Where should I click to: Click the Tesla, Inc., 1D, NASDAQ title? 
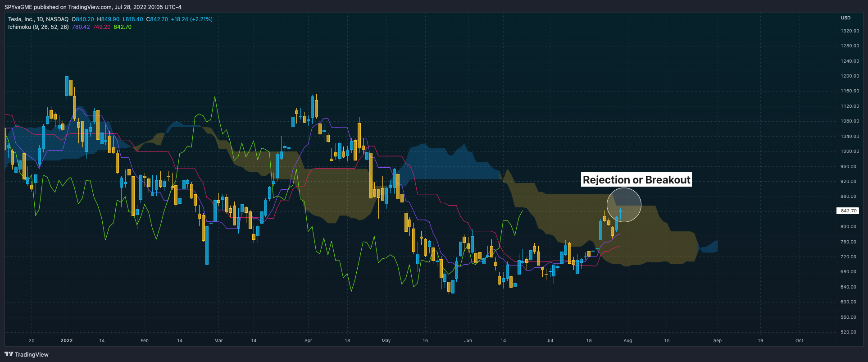pos(38,19)
